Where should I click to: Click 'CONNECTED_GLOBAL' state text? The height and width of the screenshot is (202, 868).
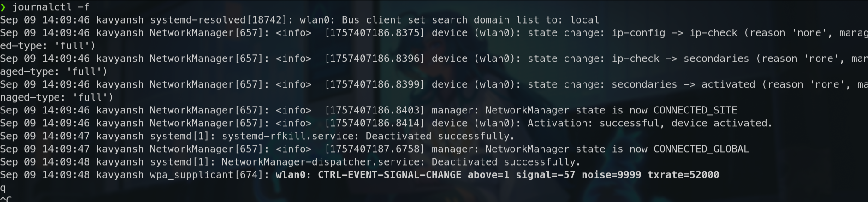[x=701, y=149]
